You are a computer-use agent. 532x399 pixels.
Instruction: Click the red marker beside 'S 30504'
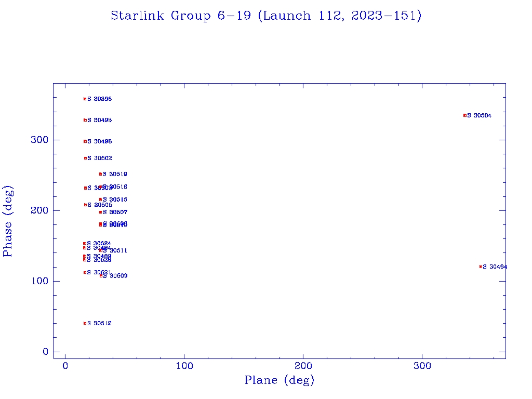click(x=465, y=115)
